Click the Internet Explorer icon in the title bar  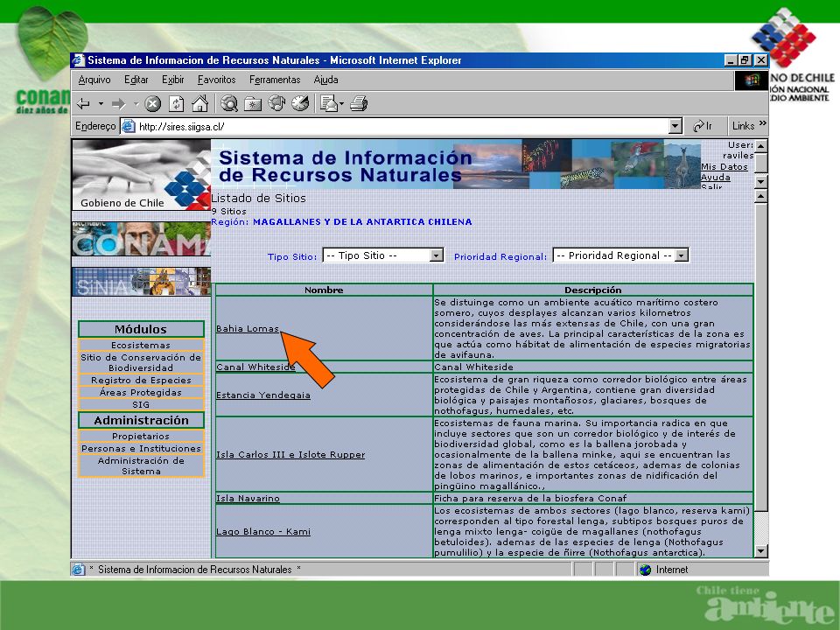(79, 60)
